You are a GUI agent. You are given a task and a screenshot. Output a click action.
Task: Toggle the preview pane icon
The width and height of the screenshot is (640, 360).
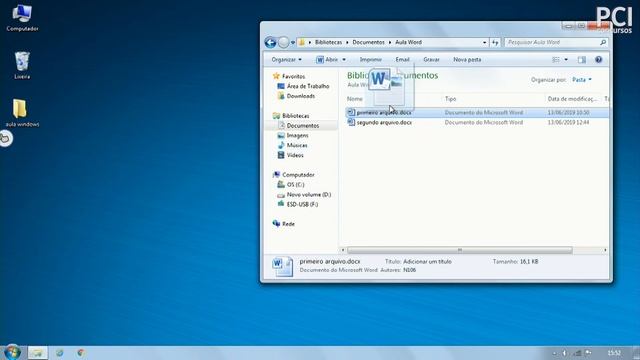click(x=582, y=60)
